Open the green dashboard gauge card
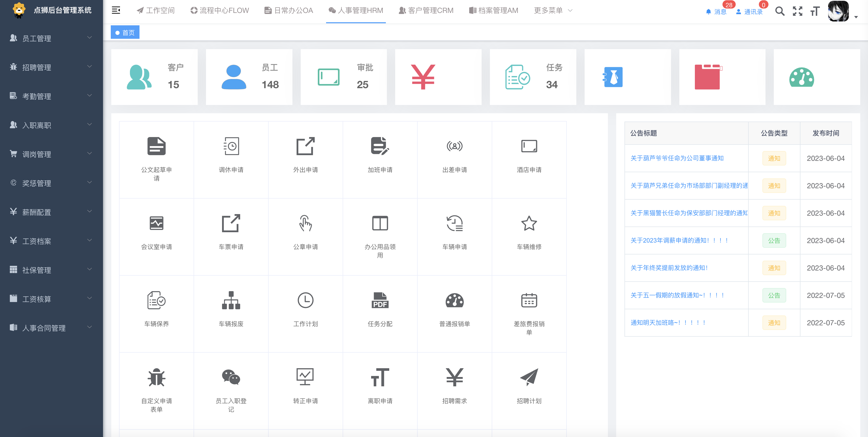868x437 pixels. [x=817, y=77]
